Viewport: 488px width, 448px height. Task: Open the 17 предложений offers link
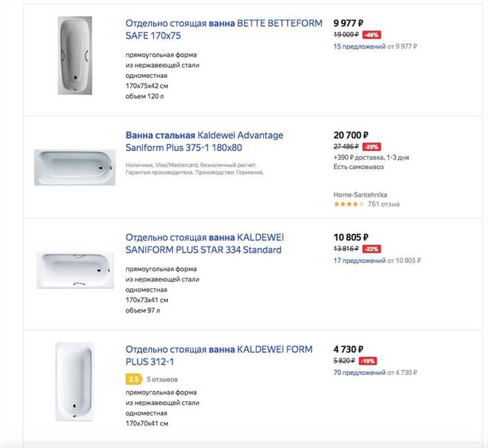tap(359, 260)
